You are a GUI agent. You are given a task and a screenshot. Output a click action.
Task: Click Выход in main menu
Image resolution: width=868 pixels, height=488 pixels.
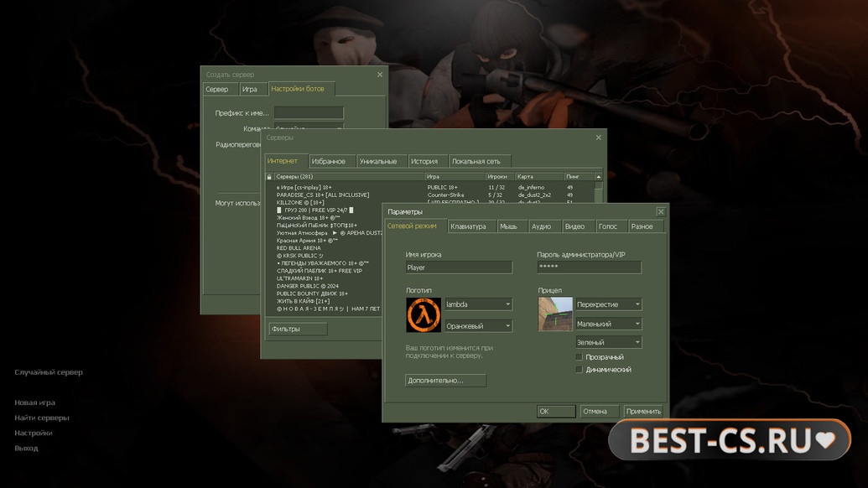26,448
